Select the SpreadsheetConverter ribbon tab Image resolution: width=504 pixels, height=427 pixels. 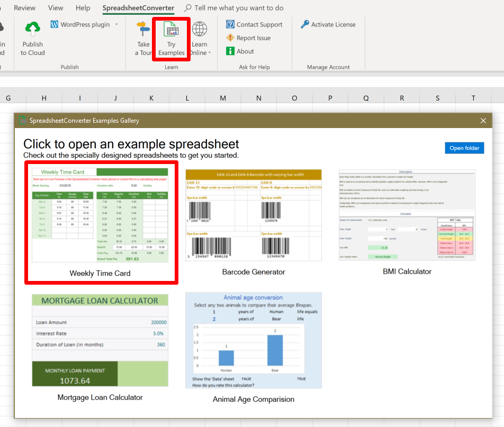coord(138,8)
